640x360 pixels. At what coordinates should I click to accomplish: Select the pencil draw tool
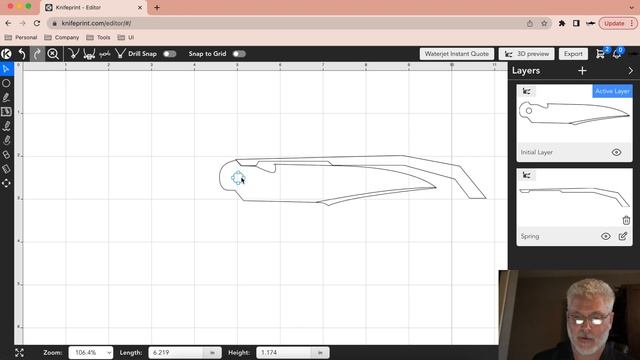(x=6, y=97)
